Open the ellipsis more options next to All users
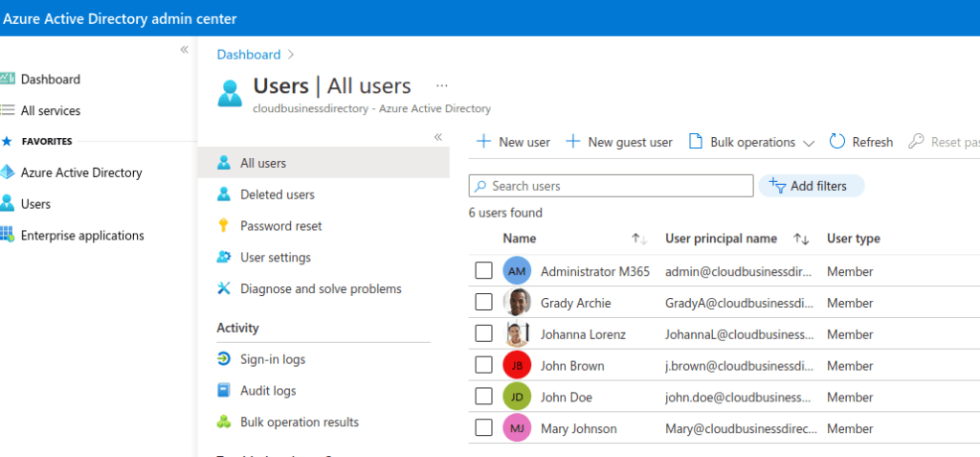This screenshot has width=980, height=457. [442, 86]
